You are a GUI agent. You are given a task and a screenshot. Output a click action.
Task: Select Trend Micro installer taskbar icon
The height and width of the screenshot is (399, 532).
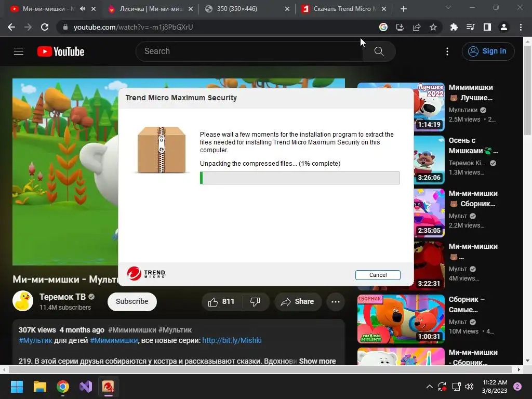coord(109,387)
